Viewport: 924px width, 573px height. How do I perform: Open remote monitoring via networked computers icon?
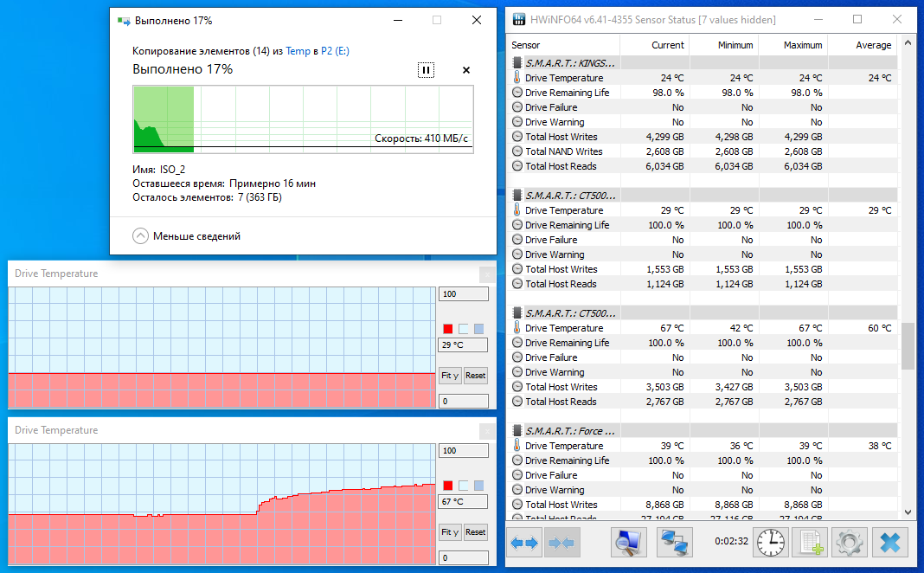click(x=674, y=542)
